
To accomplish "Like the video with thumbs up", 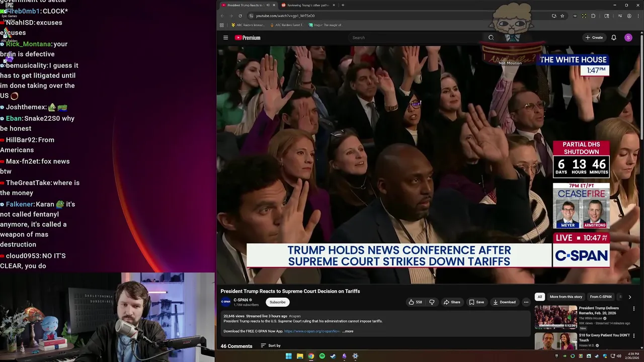I will click(415, 302).
